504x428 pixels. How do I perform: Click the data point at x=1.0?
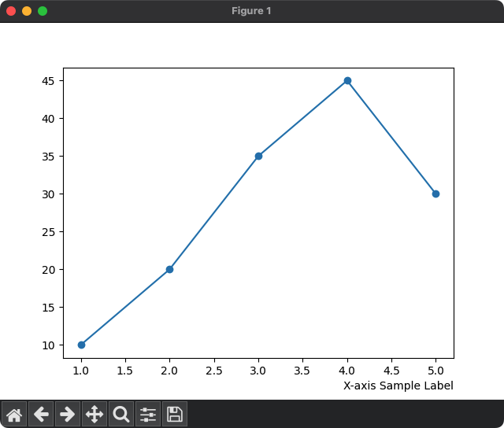click(81, 345)
